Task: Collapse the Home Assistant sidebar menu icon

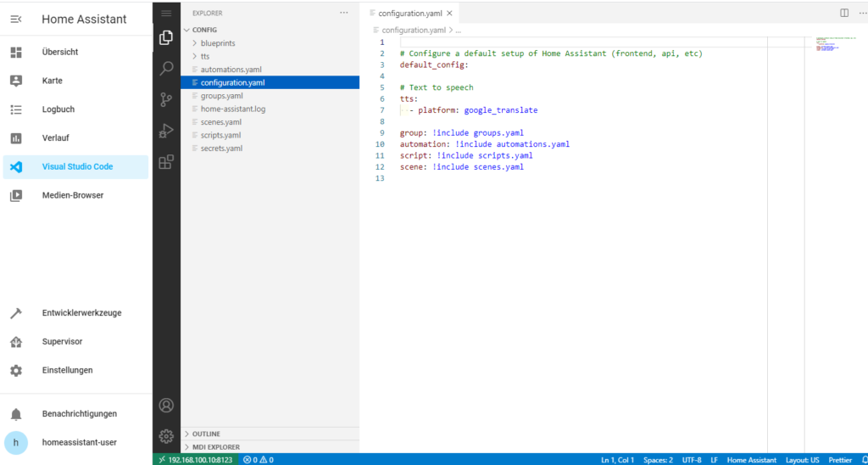Action: coord(16,20)
